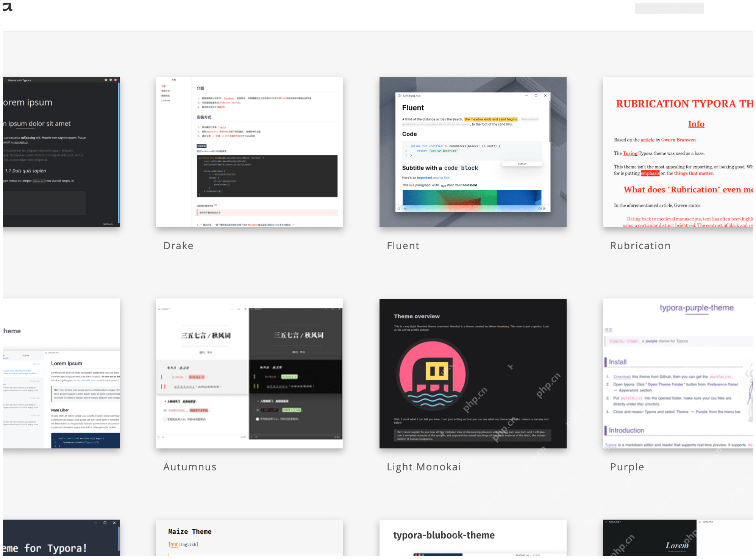
Task: Open the Light Monokai preview thumbnail
Action: pyautogui.click(x=473, y=373)
